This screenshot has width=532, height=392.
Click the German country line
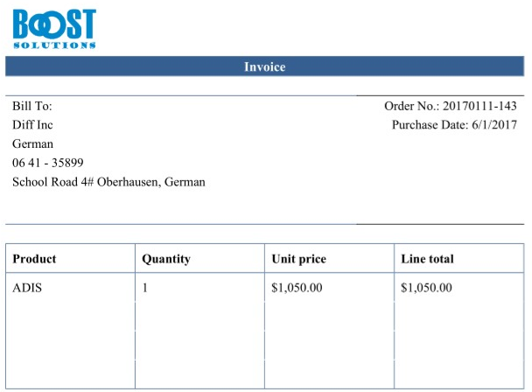(33, 143)
